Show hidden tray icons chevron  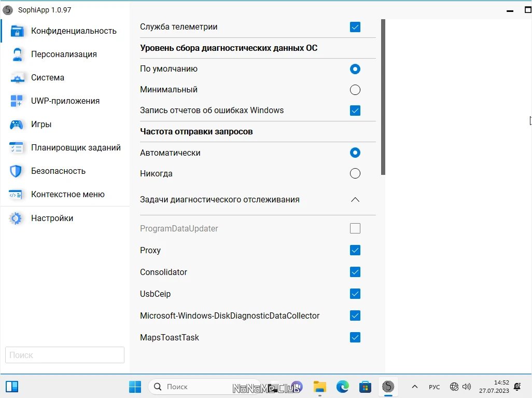415,387
